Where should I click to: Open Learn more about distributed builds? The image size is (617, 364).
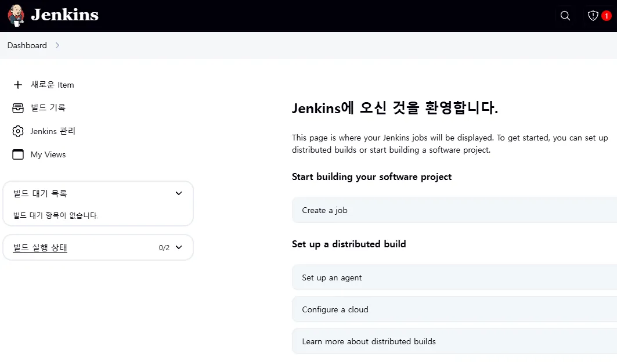[454, 341]
